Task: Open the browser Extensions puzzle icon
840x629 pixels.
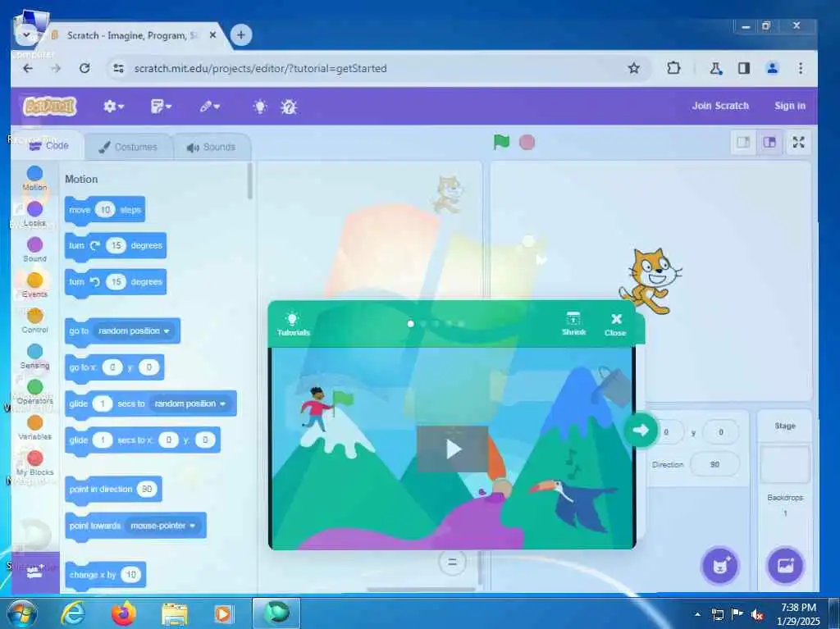Action: (x=674, y=68)
